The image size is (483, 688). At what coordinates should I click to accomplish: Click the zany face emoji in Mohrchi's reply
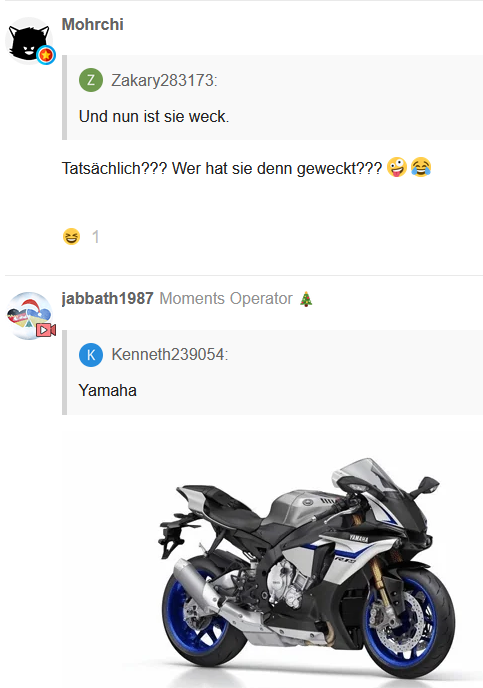(397, 168)
